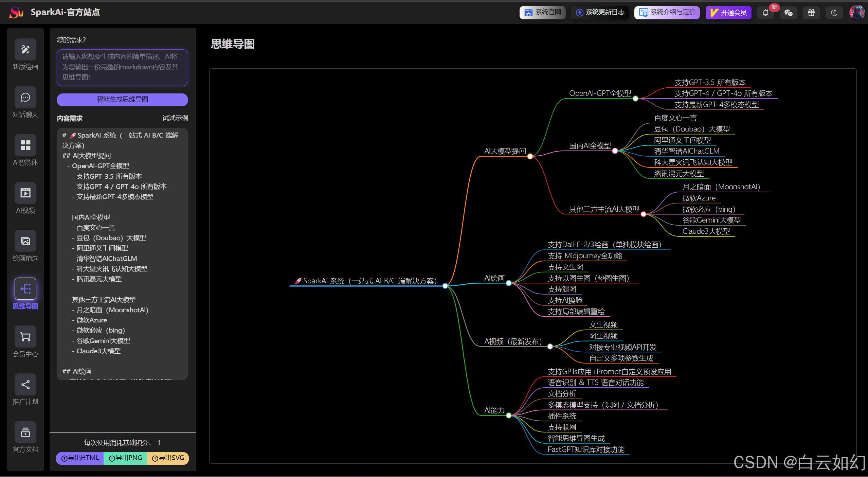The height and width of the screenshot is (477, 868).
Task: Click the 智能思维导图生成 node
Action: tap(576, 438)
